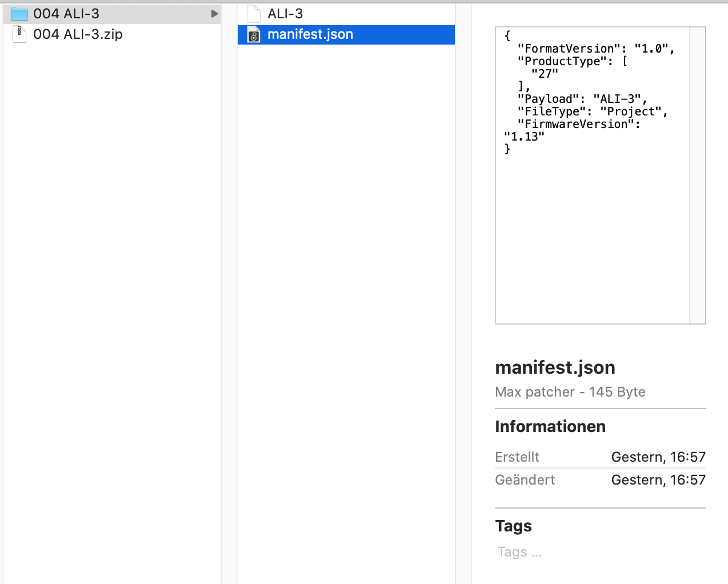Screen dimensions: 728x584
Task: Select the 004 ALI-3.zip file name
Action: coord(78,34)
